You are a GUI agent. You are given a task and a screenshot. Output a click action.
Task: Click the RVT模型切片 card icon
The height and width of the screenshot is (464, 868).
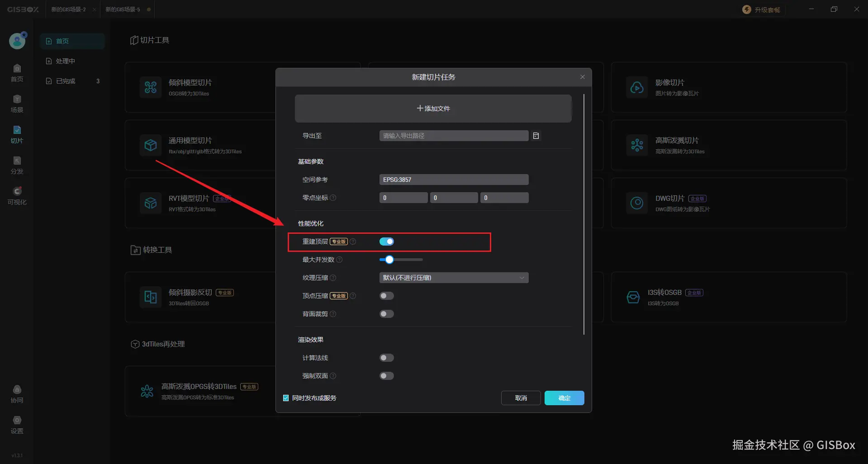(151, 203)
